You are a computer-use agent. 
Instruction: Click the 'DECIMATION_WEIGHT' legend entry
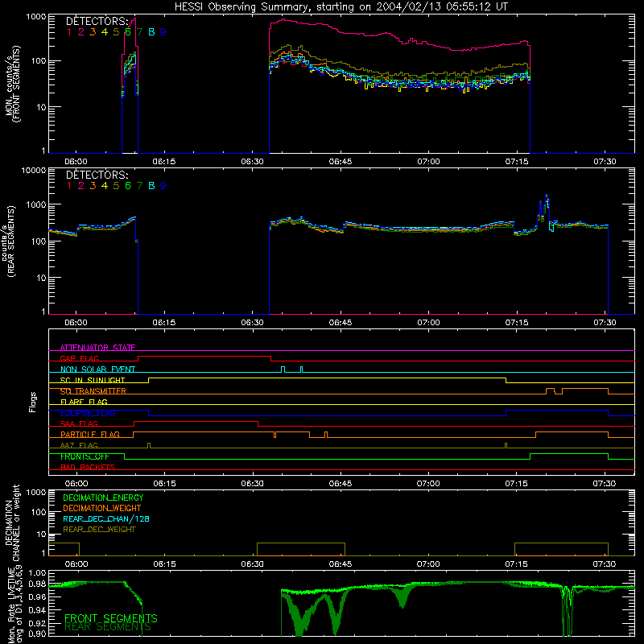pos(102,509)
